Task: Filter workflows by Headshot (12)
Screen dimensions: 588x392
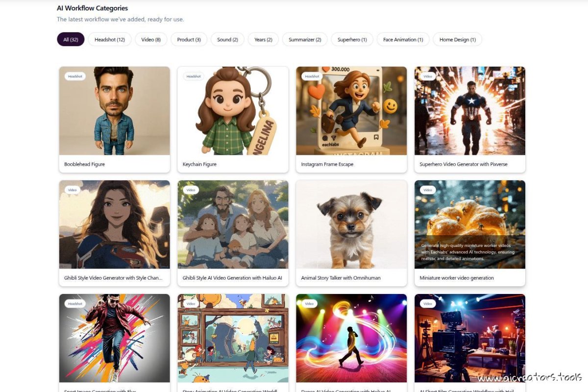Action: 110,40
